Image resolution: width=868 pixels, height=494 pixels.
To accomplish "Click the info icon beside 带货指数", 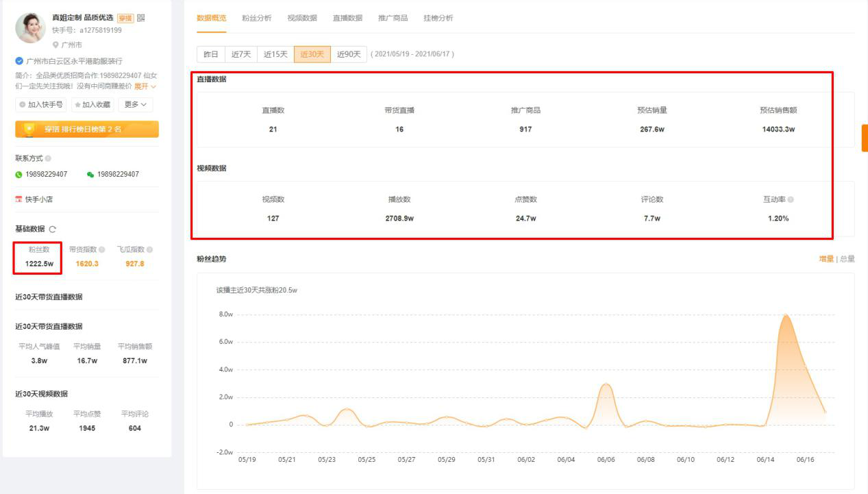I will (102, 250).
